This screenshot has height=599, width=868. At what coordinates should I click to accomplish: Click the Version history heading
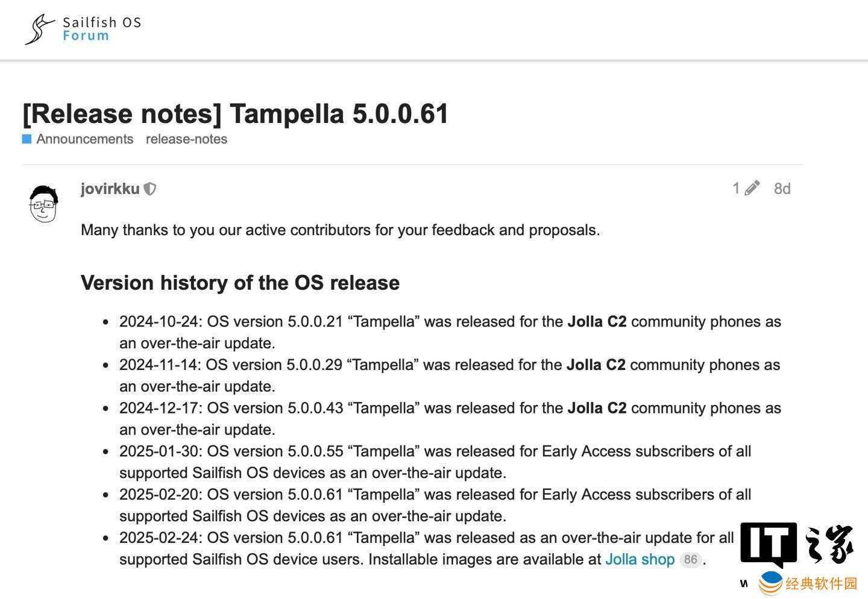point(240,283)
